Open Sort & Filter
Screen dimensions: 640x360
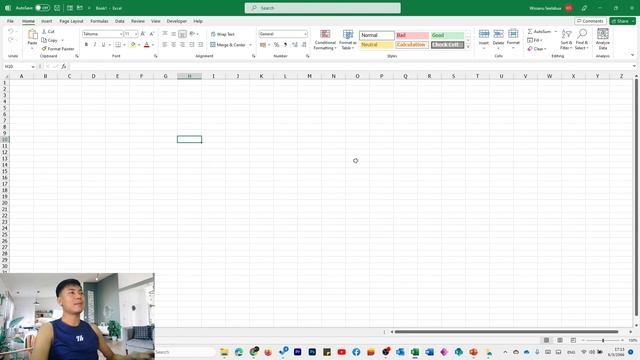(x=566, y=40)
